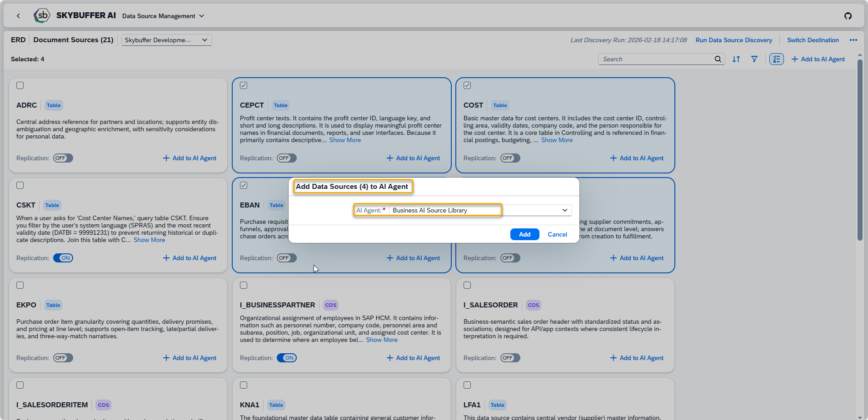
Task: Expand the Data Source Management menu
Action: (163, 16)
